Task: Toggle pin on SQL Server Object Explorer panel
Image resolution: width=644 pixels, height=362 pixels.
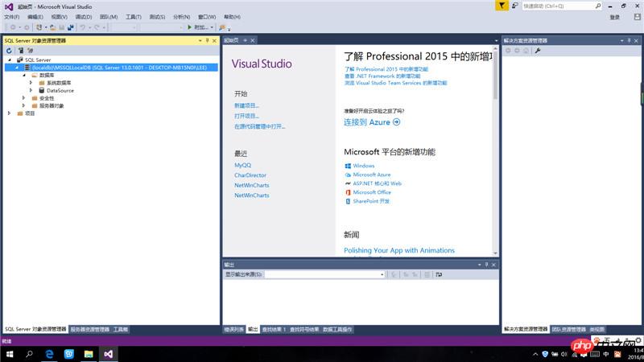Action: coord(207,41)
